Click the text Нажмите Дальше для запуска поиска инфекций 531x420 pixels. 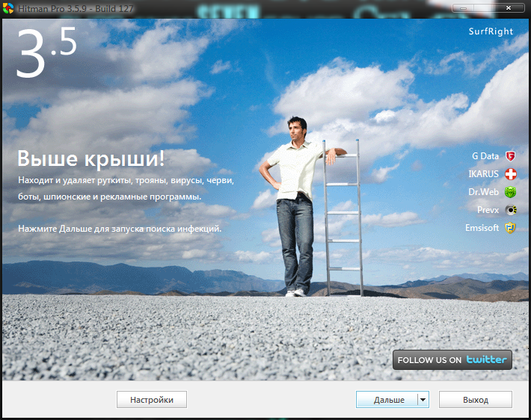[x=120, y=229]
